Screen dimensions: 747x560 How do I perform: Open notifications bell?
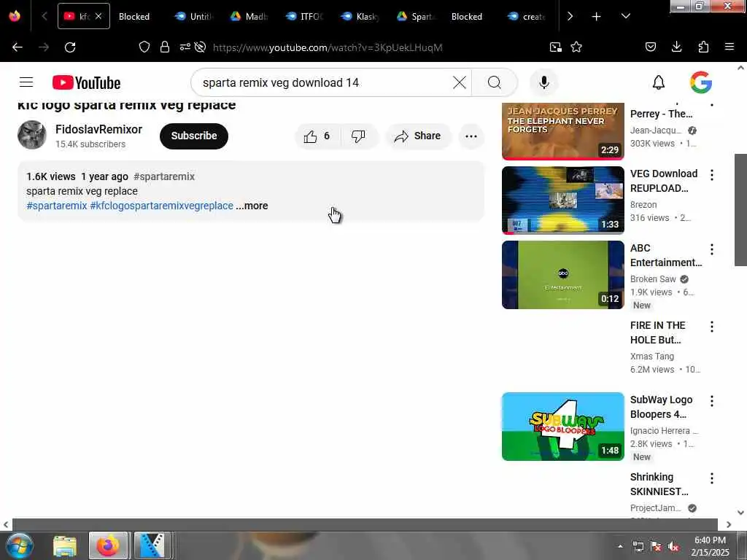[x=659, y=82]
